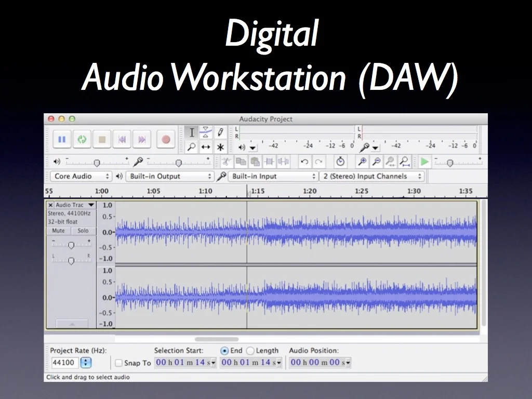Mute the audio track
532x399 pixels.
pyautogui.click(x=58, y=231)
